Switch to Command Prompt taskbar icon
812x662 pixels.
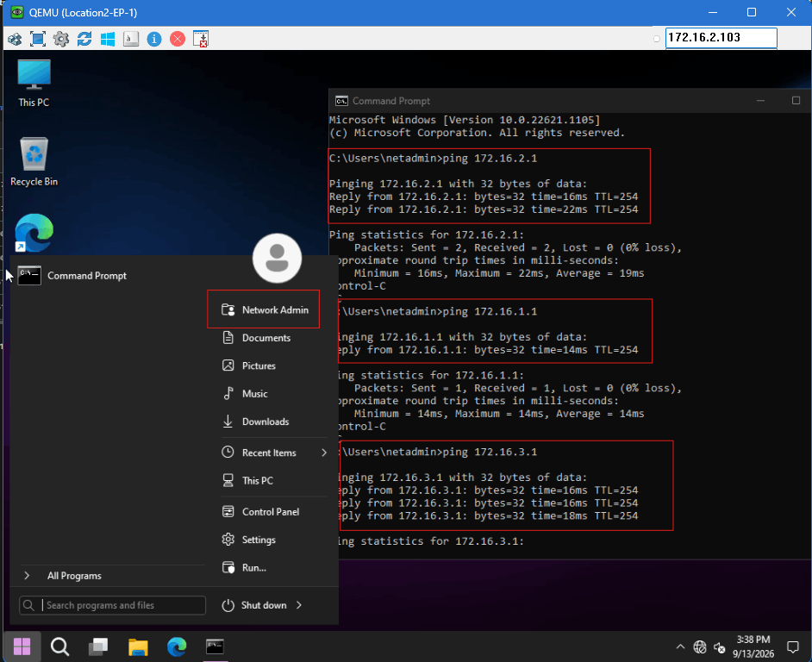pos(215,646)
